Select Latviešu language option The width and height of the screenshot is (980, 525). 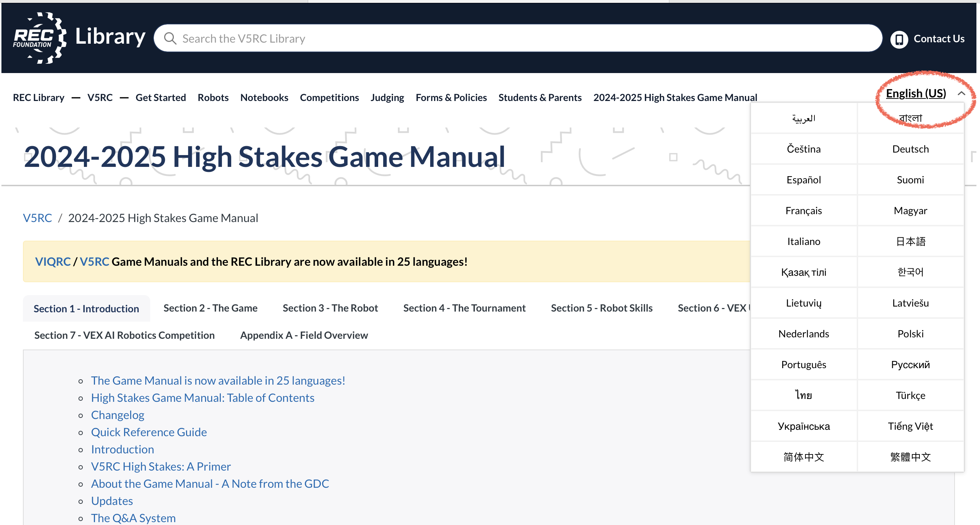(x=910, y=303)
